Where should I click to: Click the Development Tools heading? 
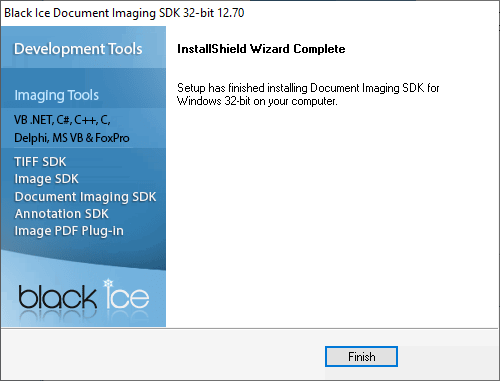(78, 49)
